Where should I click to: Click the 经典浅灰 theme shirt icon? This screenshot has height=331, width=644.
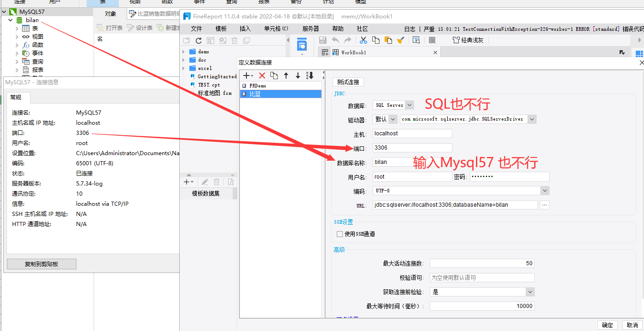point(456,40)
